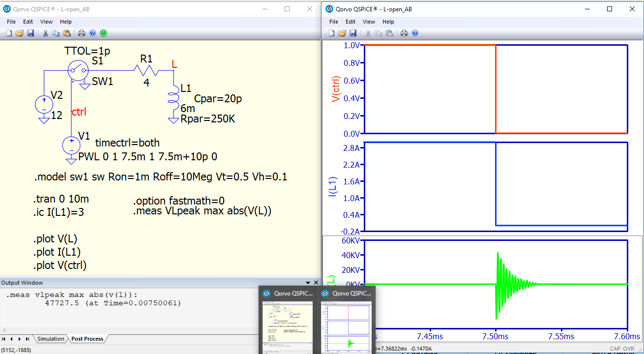
Task: Open Edit menu in waveform window
Action: click(350, 22)
